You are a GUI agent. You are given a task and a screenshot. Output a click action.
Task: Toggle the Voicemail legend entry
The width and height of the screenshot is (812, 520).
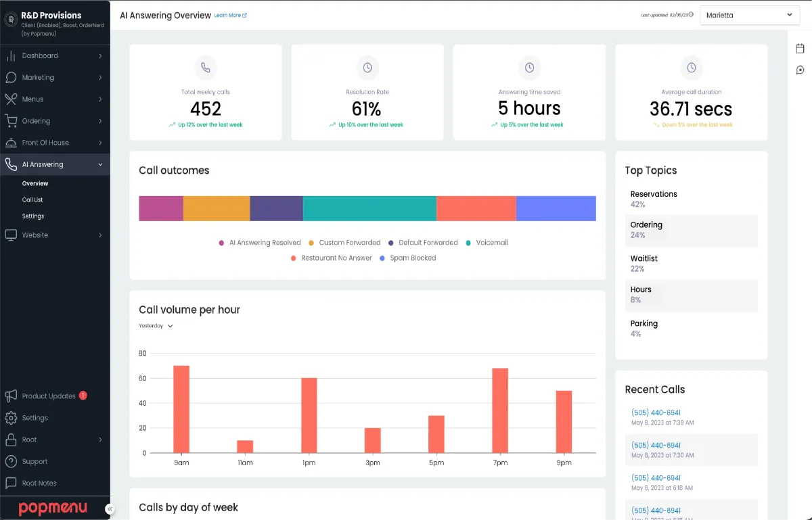[487, 242]
